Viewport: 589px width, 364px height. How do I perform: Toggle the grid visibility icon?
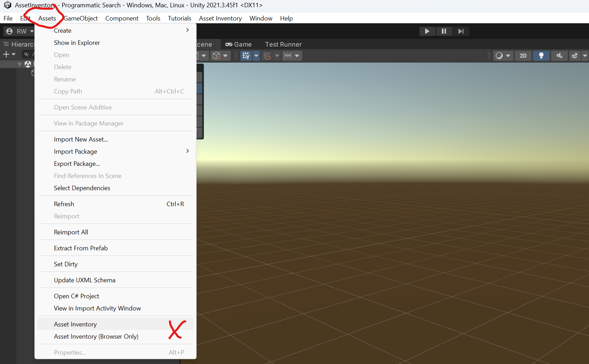click(246, 56)
